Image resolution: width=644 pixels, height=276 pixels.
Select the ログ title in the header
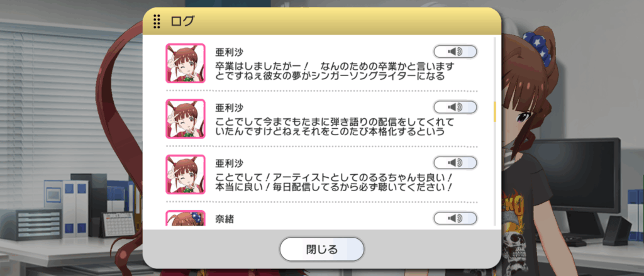click(182, 21)
